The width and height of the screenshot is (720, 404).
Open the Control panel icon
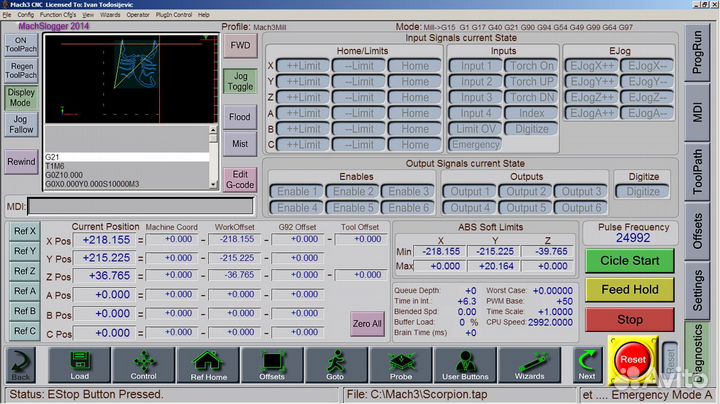coord(143,366)
